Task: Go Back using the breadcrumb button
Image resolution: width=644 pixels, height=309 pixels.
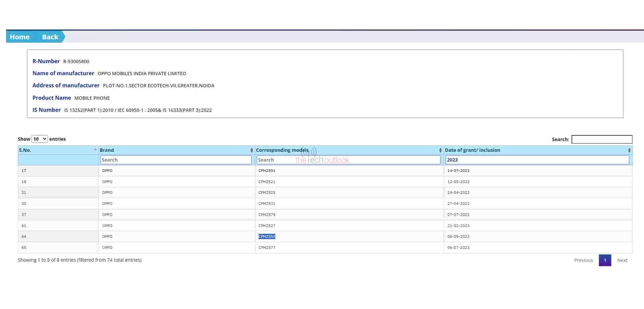Action: click(x=50, y=37)
